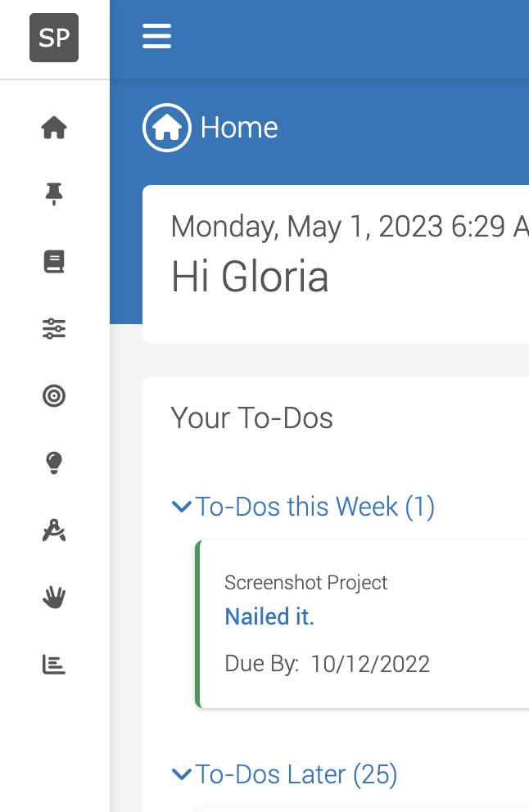
Task: Click the raised hand sidebar icon
Action: (54, 598)
